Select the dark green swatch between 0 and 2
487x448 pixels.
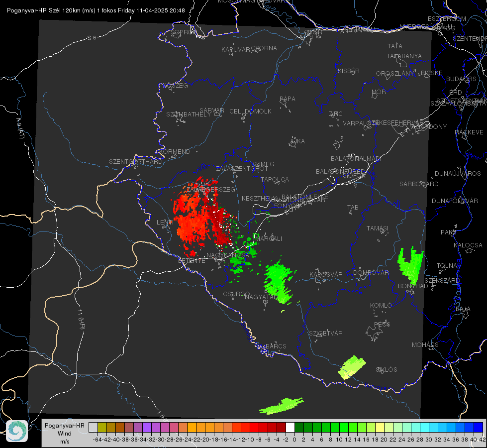coord(299,427)
